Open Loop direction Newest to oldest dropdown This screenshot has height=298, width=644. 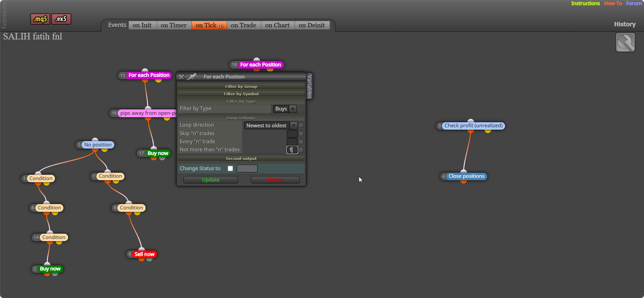pyautogui.click(x=271, y=126)
